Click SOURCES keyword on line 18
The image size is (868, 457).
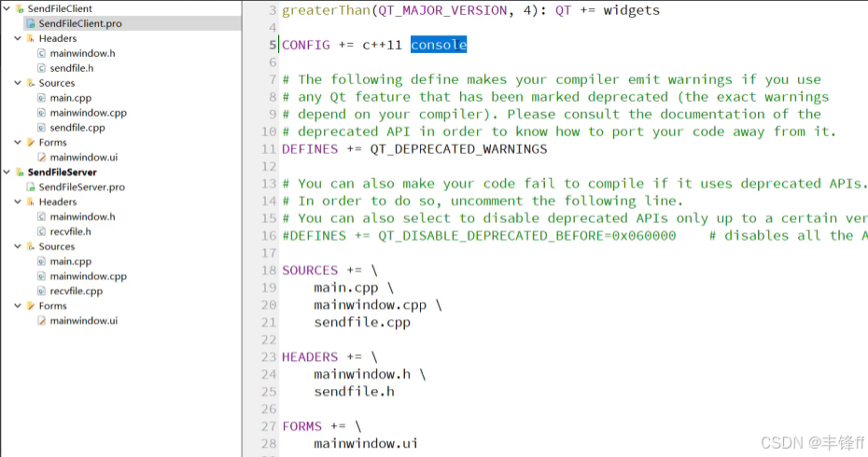tap(310, 270)
